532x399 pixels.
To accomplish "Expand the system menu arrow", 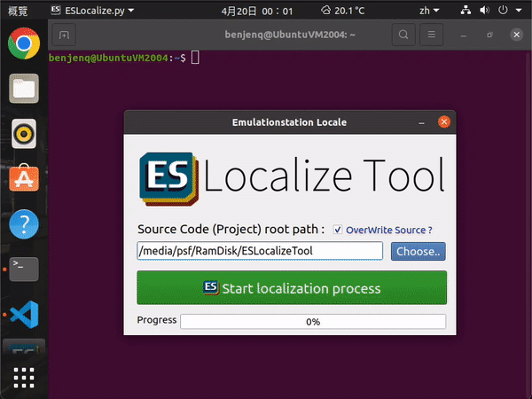I will coord(519,11).
